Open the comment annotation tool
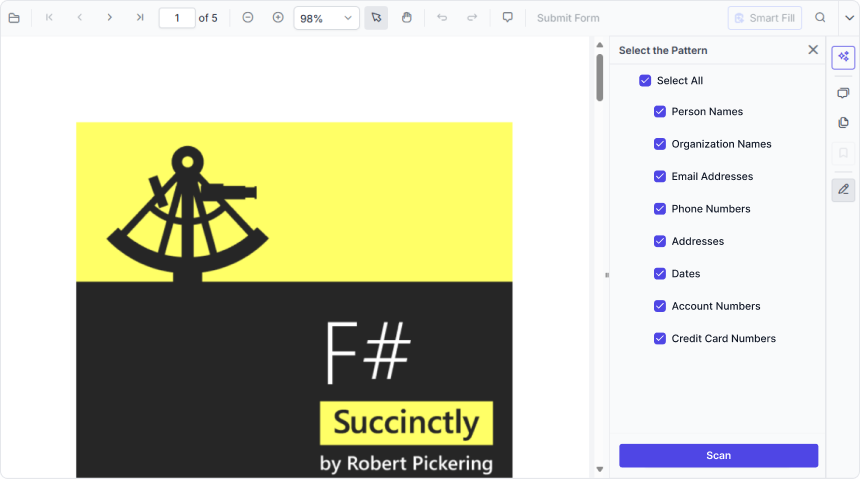Viewport: 860px width, 479px height. [x=508, y=18]
